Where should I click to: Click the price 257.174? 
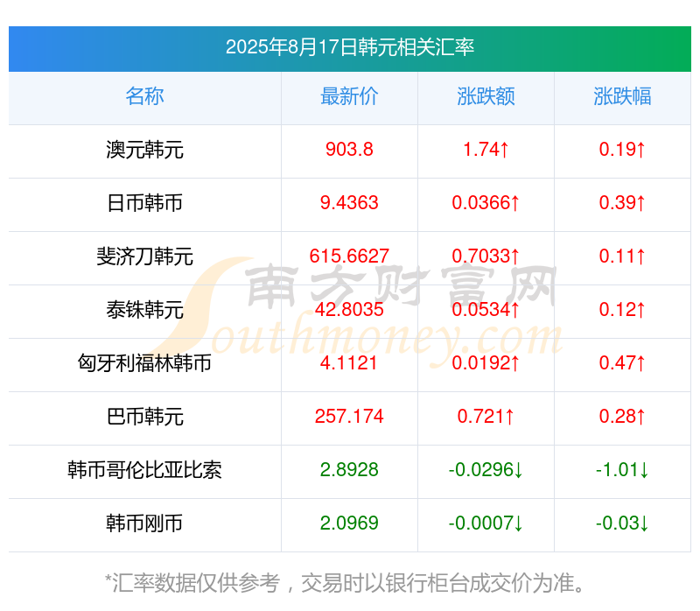[x=349, y=417]
